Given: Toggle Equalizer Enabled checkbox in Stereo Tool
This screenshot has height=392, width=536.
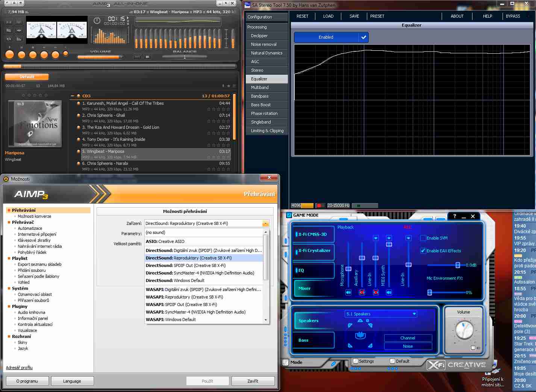Looking at the screenshot, I should click(363, 37).
